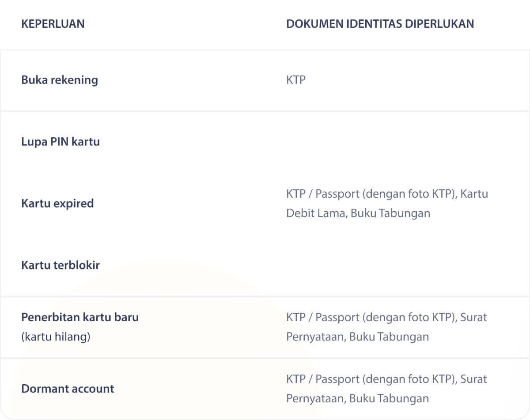Click 'KTP / Passport' line in Penerbitan kartu baru row
530x420 pixels.
tap(386, 317)
